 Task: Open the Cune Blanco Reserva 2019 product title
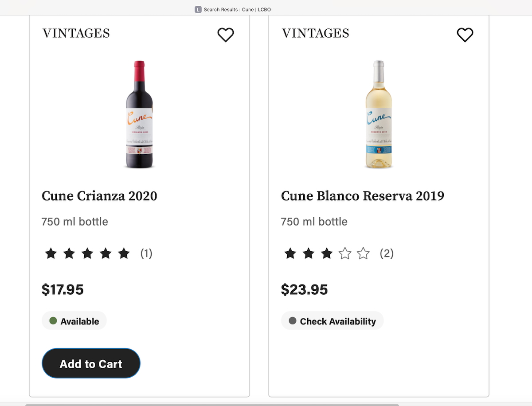click(363, 196)
